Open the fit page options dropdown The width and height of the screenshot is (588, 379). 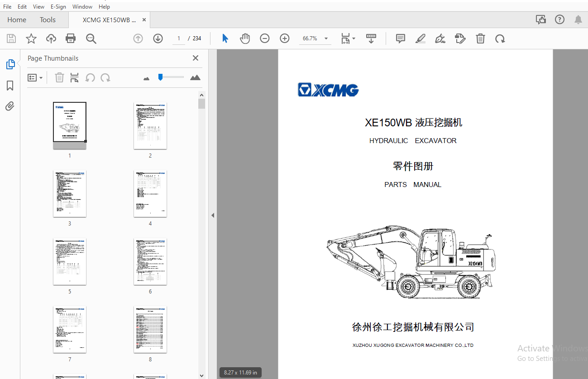coord(348,38)
